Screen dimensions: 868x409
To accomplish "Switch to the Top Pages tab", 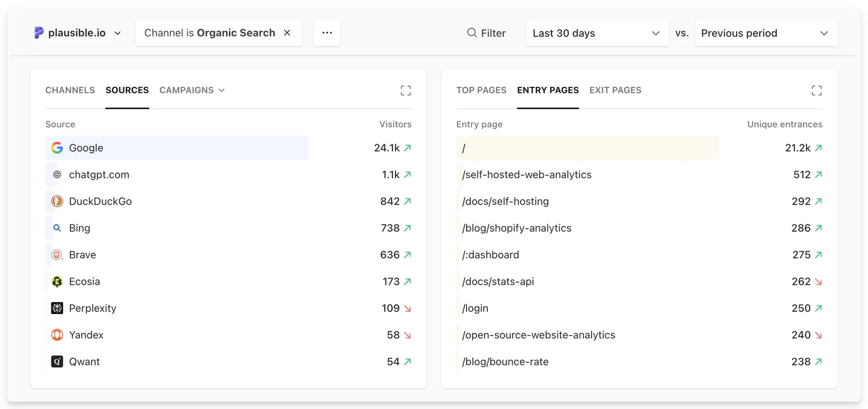I will (x=481, y=90).
